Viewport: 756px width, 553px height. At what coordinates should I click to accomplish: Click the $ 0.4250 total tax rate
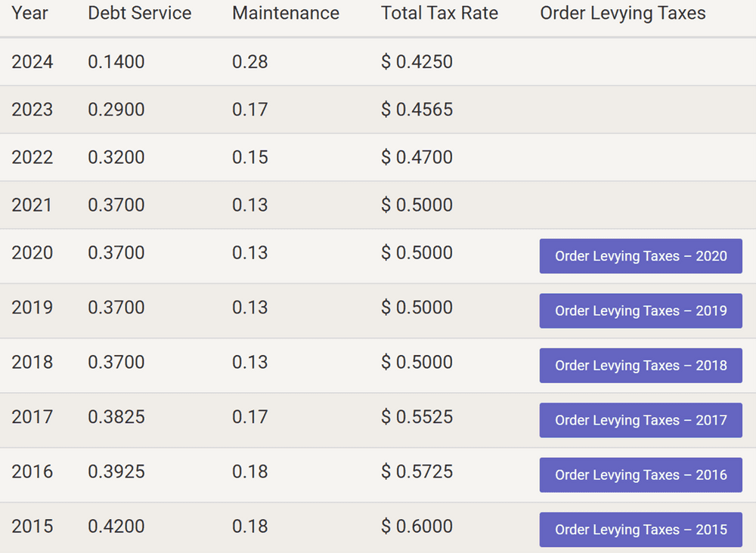pos(417,62)
